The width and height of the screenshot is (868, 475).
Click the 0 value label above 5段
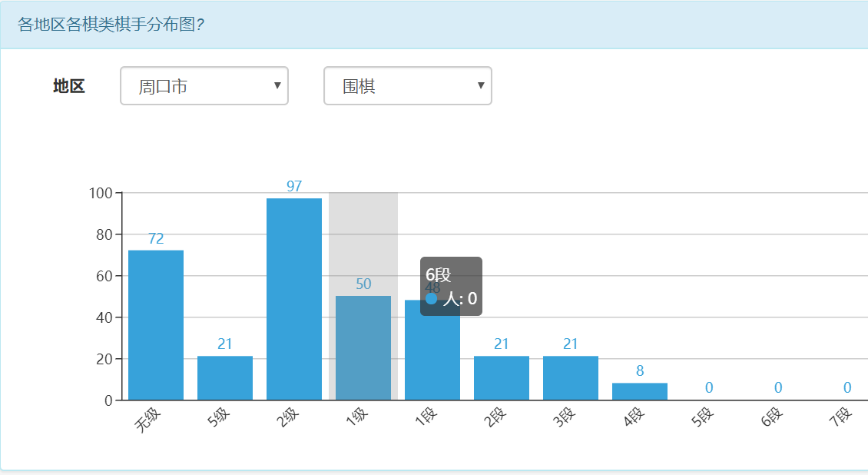pos(709,388)
